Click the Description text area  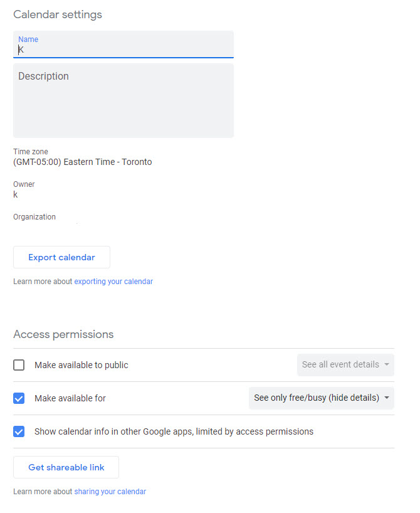pos(123,100)
